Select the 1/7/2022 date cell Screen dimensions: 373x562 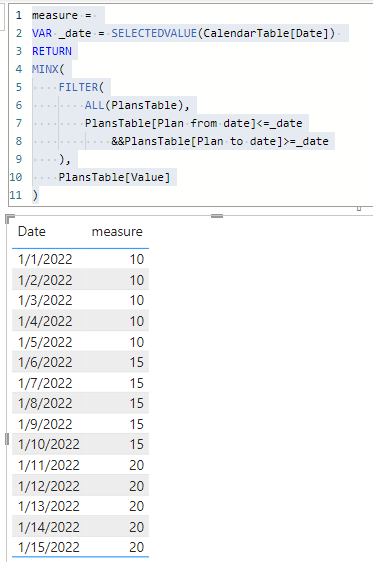[45, 383]
